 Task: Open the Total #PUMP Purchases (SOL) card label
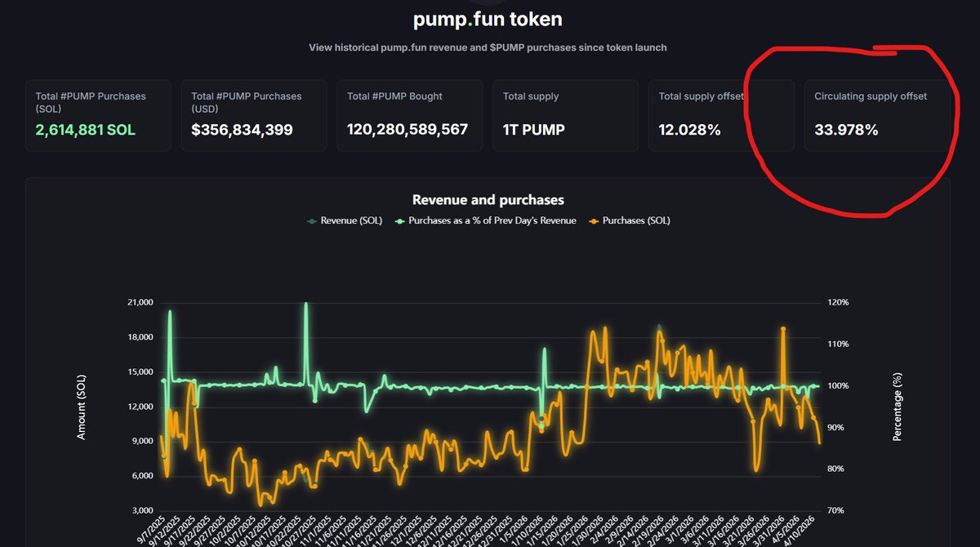pos(91,102)
